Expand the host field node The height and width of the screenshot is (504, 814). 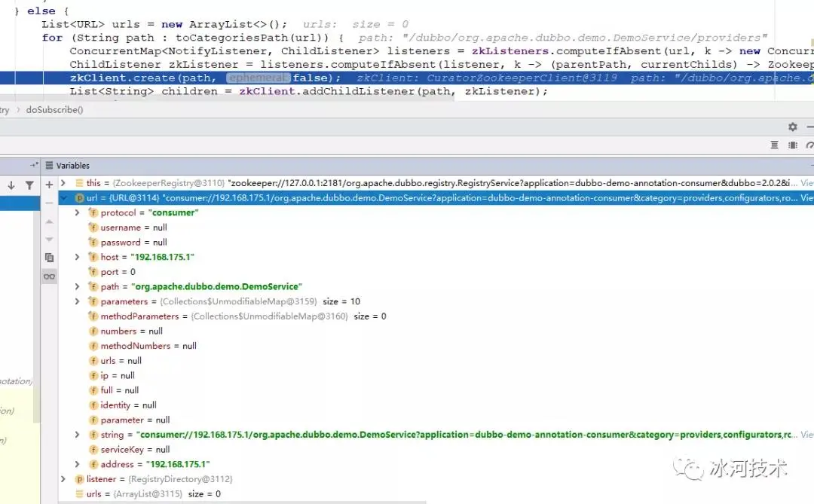point(77,257)
